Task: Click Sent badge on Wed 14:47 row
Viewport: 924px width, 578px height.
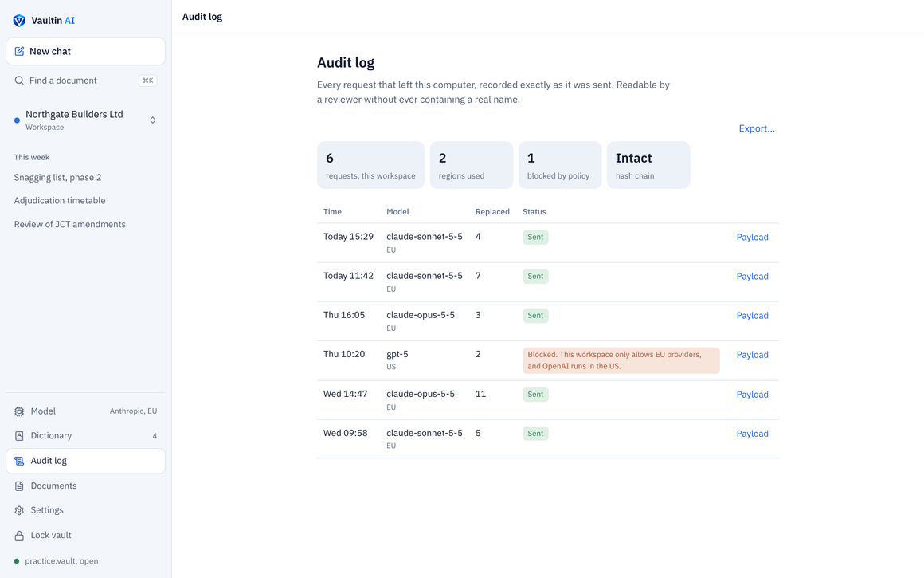Action: click(x=535, y=395)
